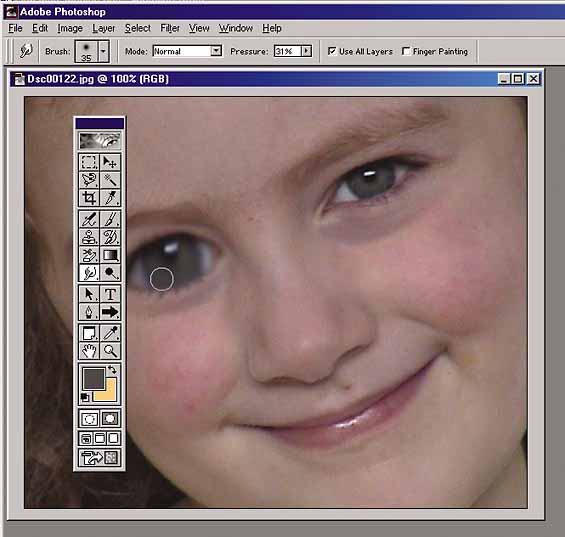The image size is (565, 537).
Task: Select the Zoom magnifier tool
Action: tap(110, 351)
